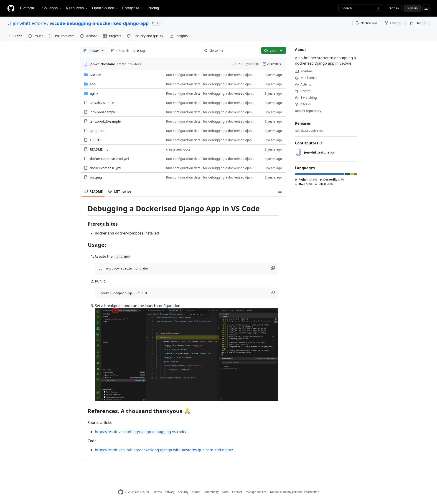Open the master branch dropdown
The image size is (437, 504).
pos(94,51)
